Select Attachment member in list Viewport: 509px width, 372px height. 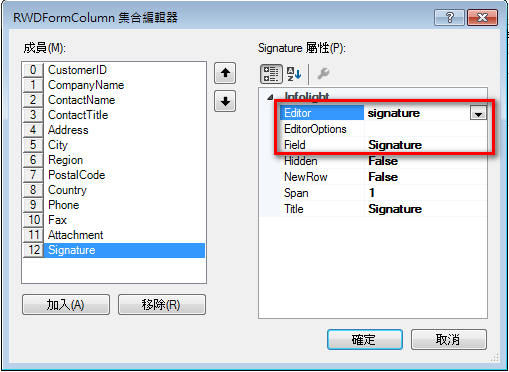[114, 235]
